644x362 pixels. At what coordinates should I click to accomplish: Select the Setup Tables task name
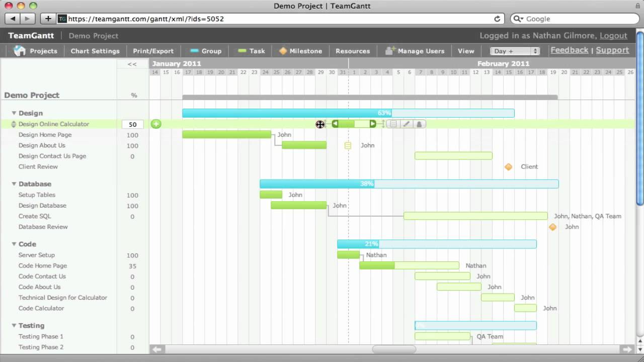click(x=37, y=195)
